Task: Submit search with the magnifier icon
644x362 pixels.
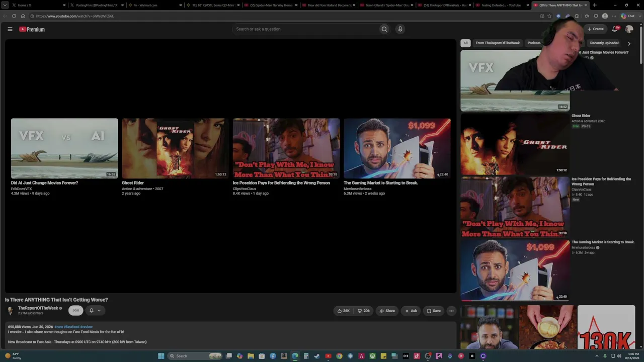Action: (x=384, y=29)
